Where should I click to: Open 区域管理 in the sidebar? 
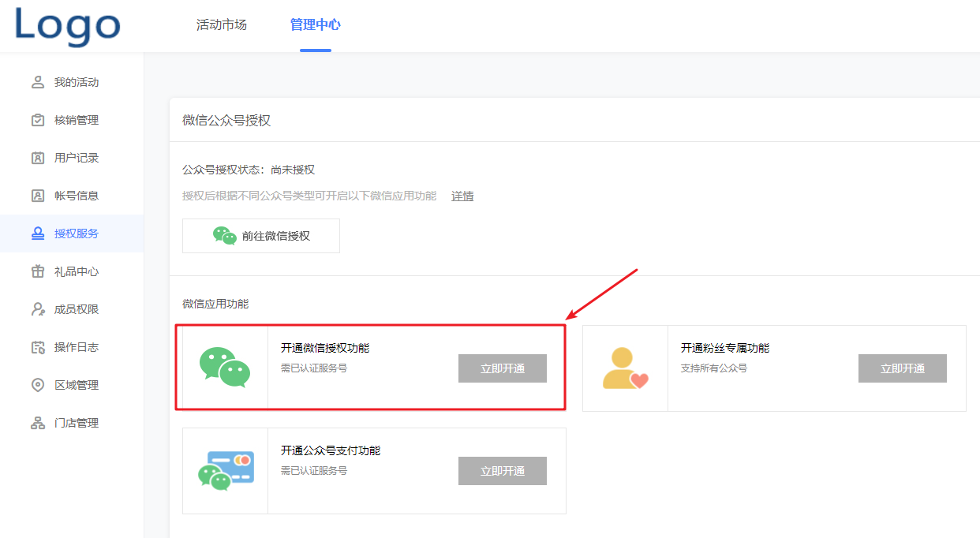(72, 385)
